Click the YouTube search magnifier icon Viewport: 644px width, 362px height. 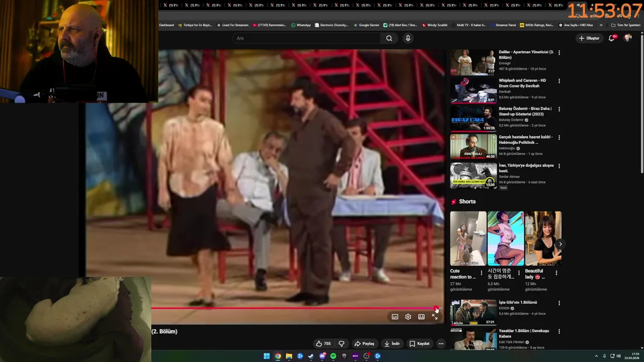click(x=389, y=38)
